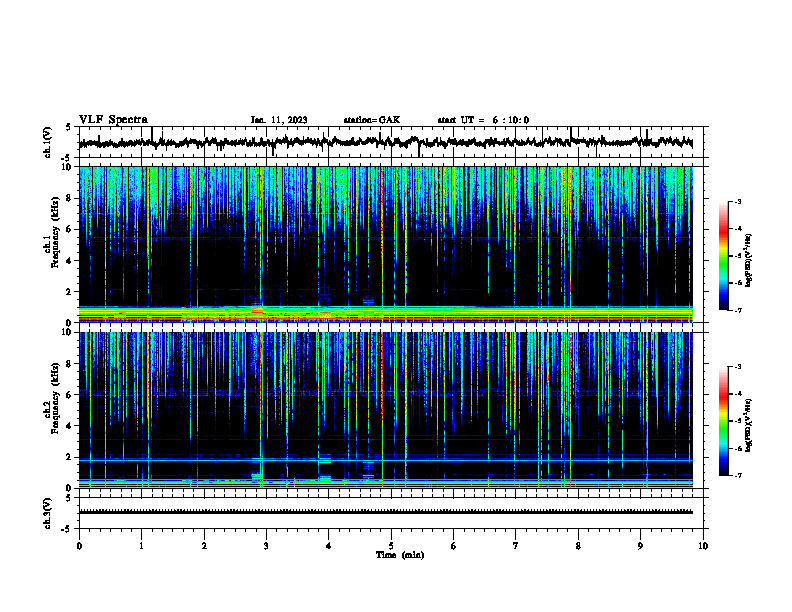The width and height of the screenshot is (792, 612).
Task: Click the ch.1 voltage waveform trace
Action: tap(386, 142)
